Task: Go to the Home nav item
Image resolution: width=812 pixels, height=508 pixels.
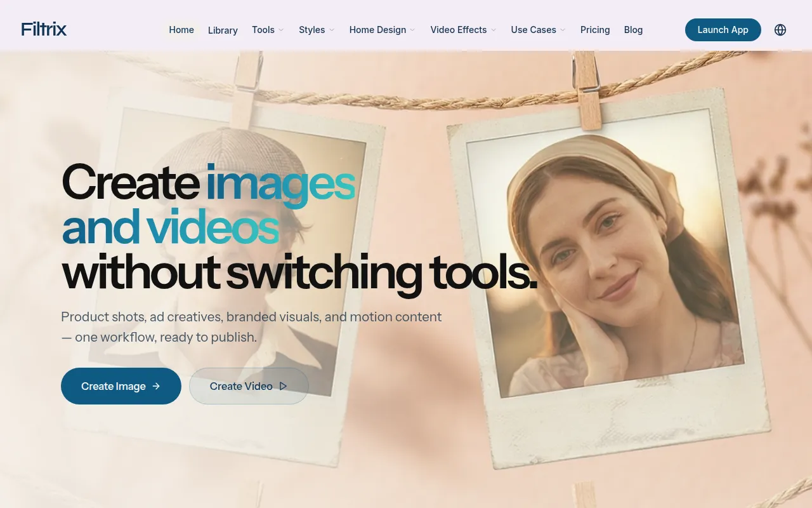Action: coord(181,30)
